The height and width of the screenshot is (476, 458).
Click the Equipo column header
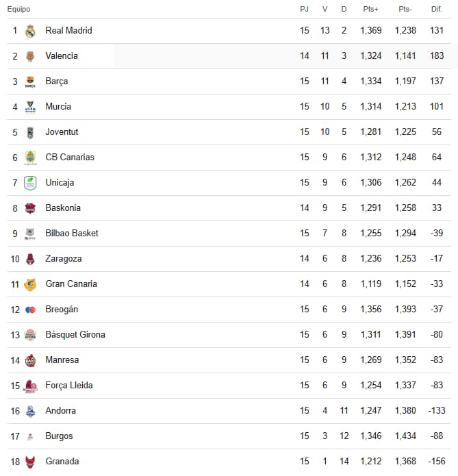click(18, 9)
